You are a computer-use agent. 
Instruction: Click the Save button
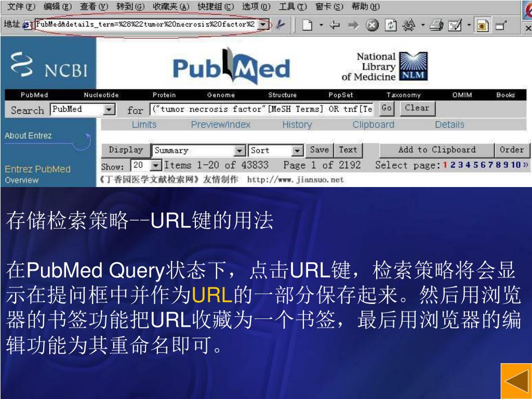point(320,150)
